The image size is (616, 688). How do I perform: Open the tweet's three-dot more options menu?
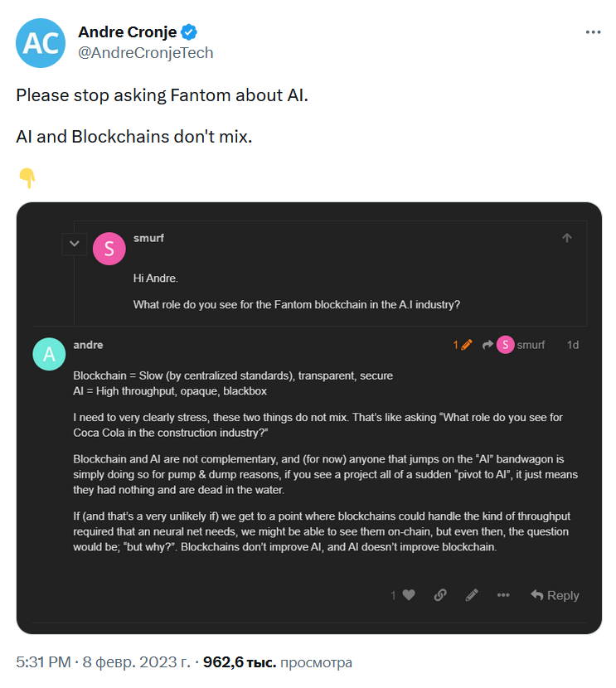pyautogui.click(x=593, y=32)
